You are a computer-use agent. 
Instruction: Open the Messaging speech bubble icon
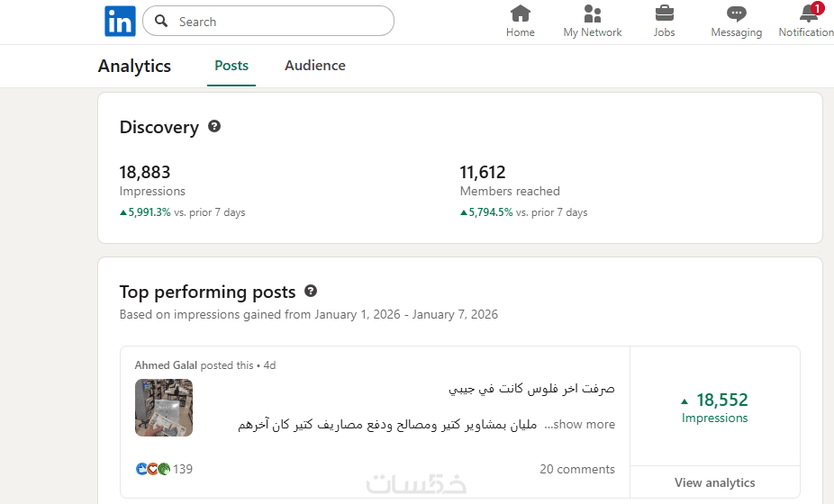click(736, 13)
